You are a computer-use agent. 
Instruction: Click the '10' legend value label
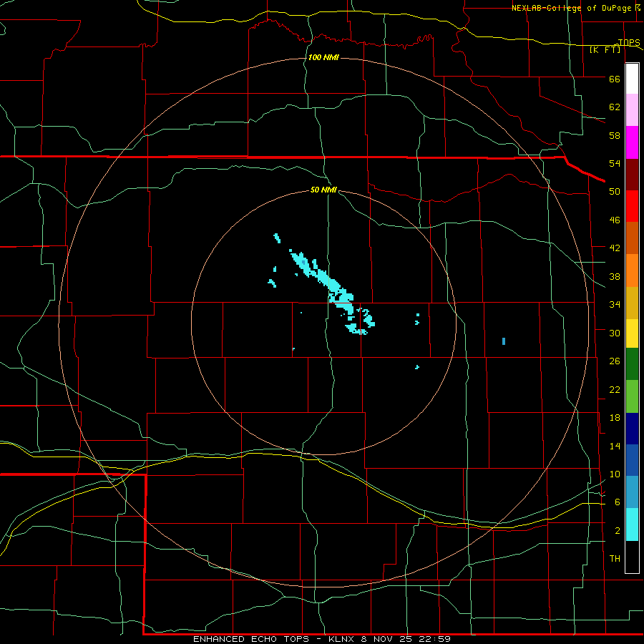(615, 474)
